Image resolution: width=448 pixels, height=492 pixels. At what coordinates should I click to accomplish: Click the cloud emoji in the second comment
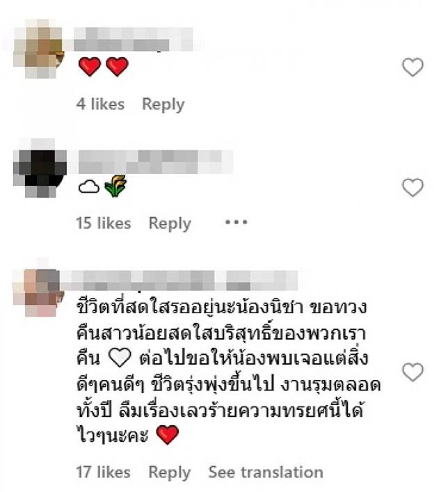tap(89, 187)
